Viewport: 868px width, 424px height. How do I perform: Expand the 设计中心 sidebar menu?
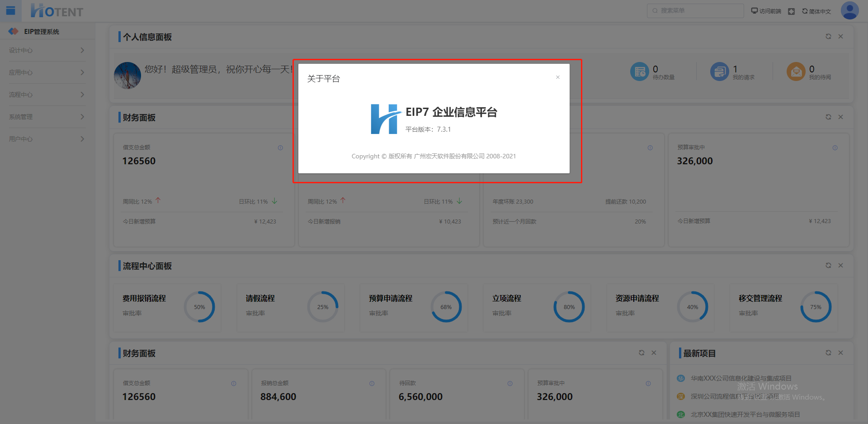tap(47, 50)
